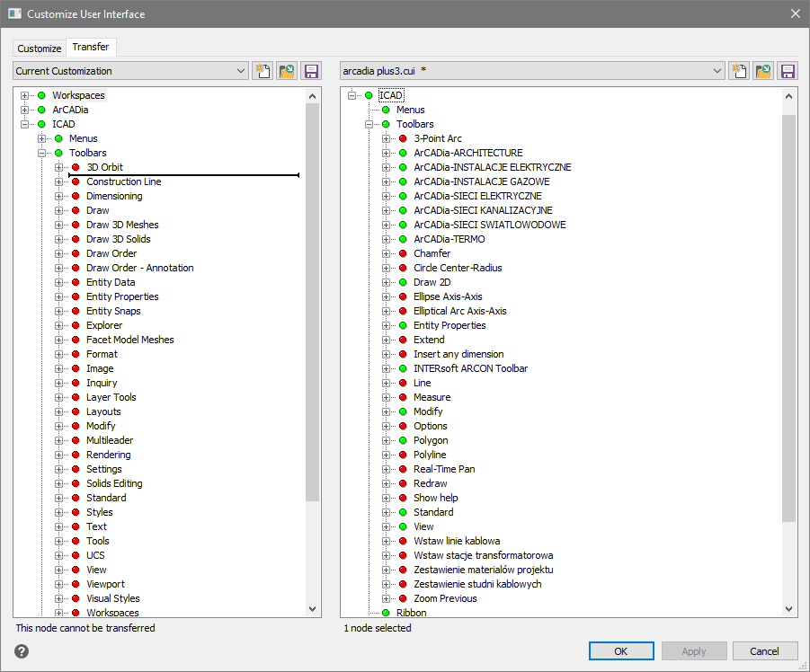The height and width of the screenshot is (672, 810).
Task: Collapse ICAD node in left tree
Action: click(24, 124)
